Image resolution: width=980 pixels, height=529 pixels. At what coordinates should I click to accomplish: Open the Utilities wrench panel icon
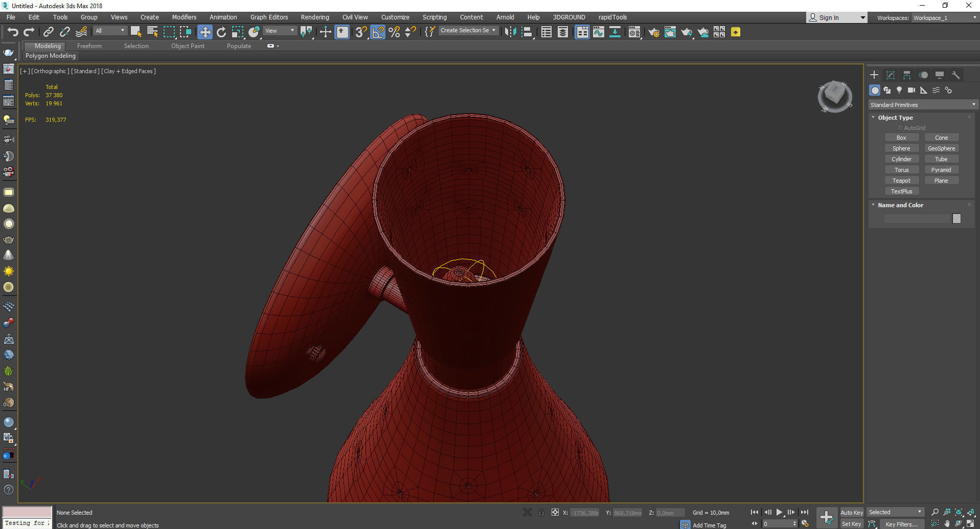click(x=955, y=75)
